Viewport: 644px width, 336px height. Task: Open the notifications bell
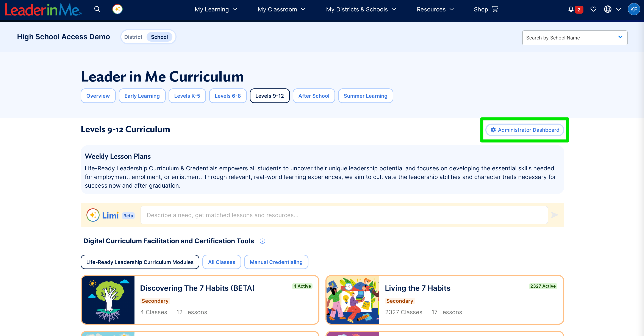tap(571, 9)
